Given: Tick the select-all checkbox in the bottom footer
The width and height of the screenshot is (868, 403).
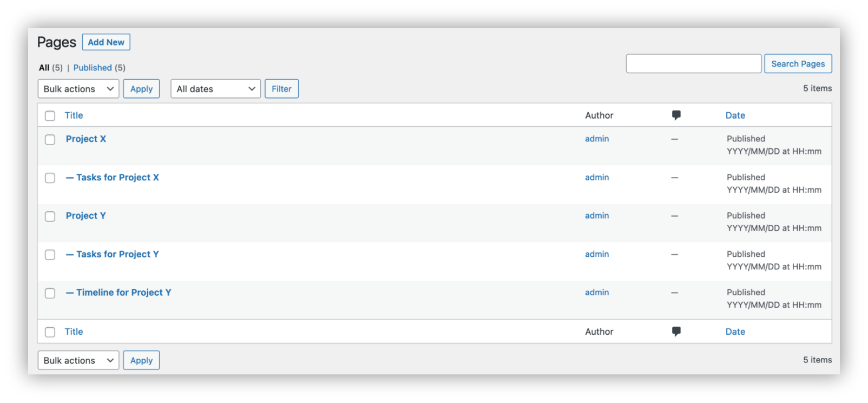Looking at the screenshot, I should 50,332.
